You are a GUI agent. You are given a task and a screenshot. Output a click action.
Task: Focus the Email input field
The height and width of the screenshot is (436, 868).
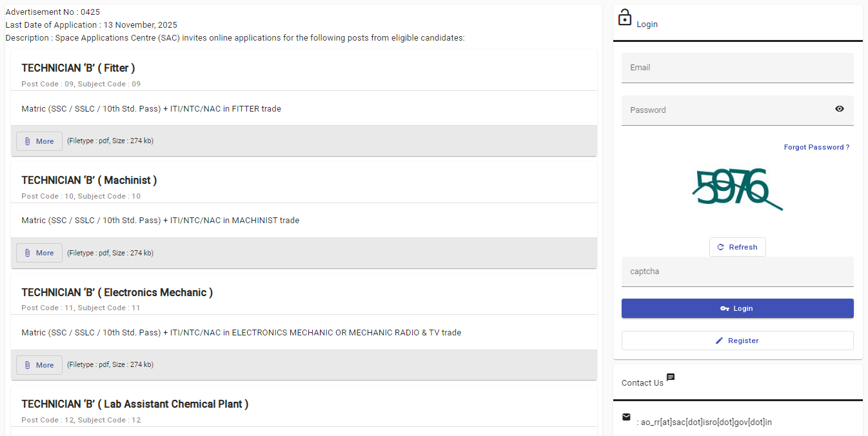[x=737, y=68]
